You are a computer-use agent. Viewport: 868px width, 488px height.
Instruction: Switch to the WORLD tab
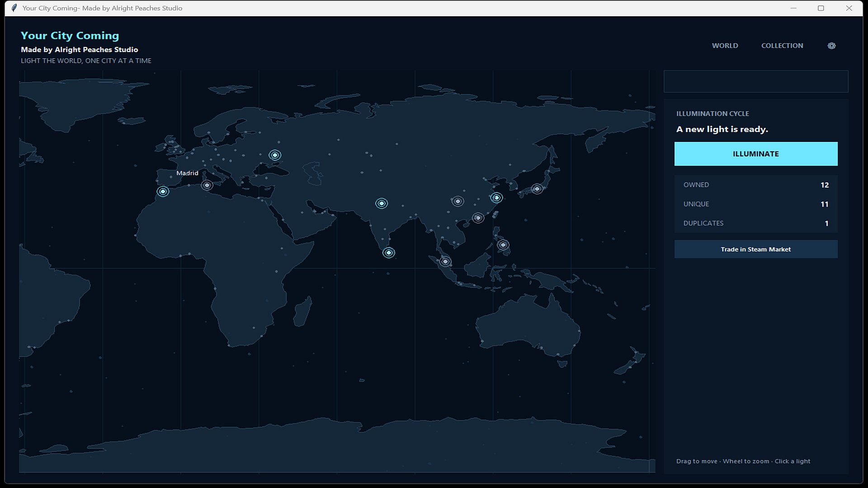tap(725, 46)
